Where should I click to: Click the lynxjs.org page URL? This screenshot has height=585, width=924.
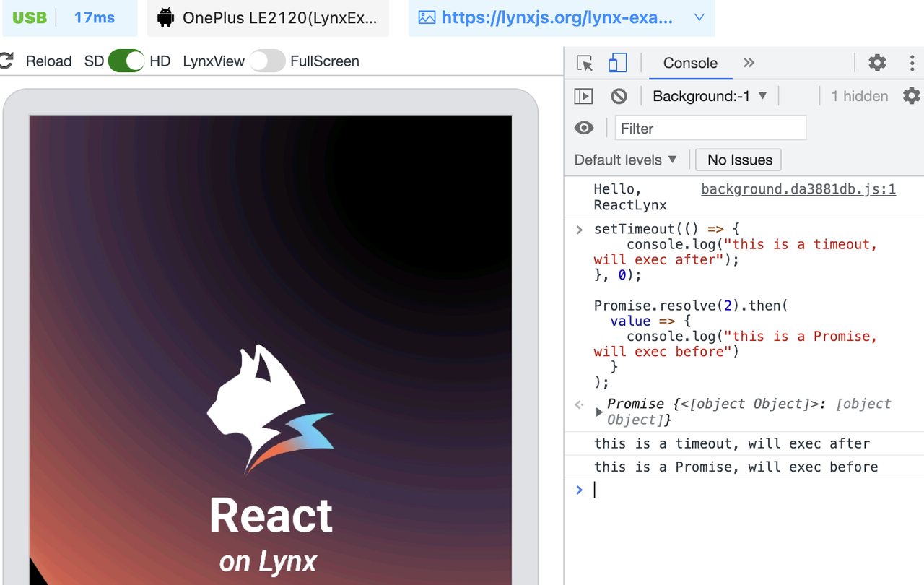pyautogui.click(x=557, y=18)
